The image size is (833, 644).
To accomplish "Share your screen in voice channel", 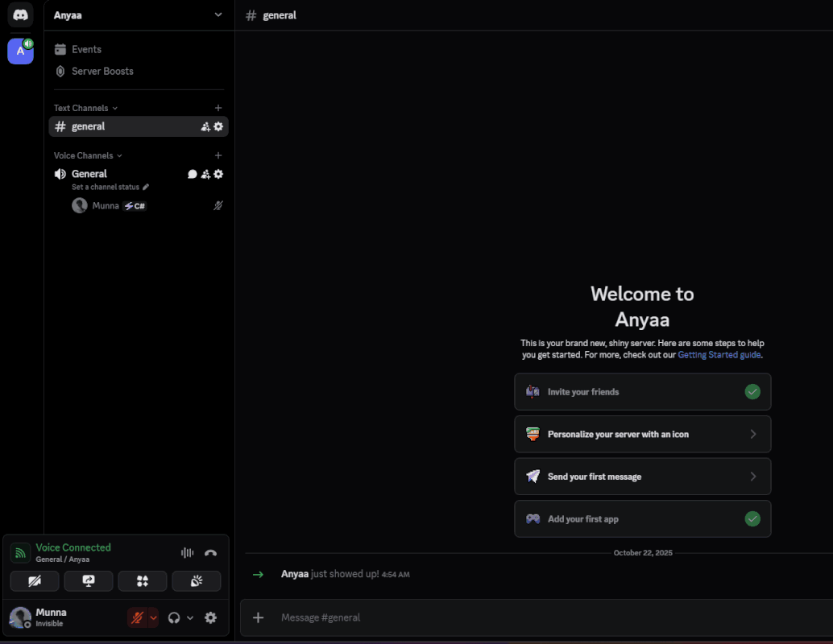I will coord(89,581).
